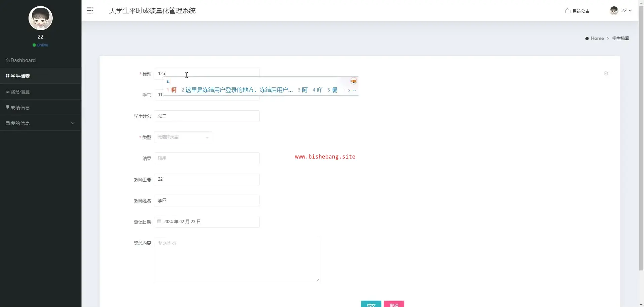This screenshot has width=644, height=307.
Task: Open the 类型 select dropdown
Action: pos(183,137)
